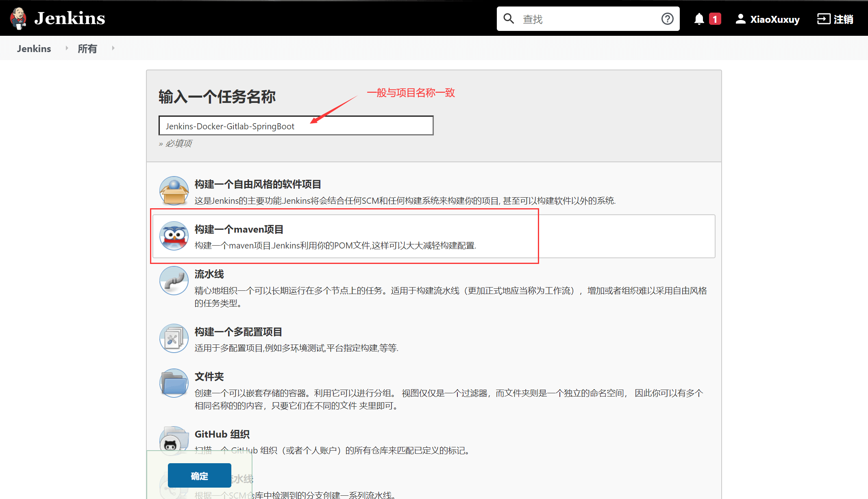Open the 所有 breadcrumb item
Image resolution: width=868 pixels, height=499 pixels.
(87, 49)
